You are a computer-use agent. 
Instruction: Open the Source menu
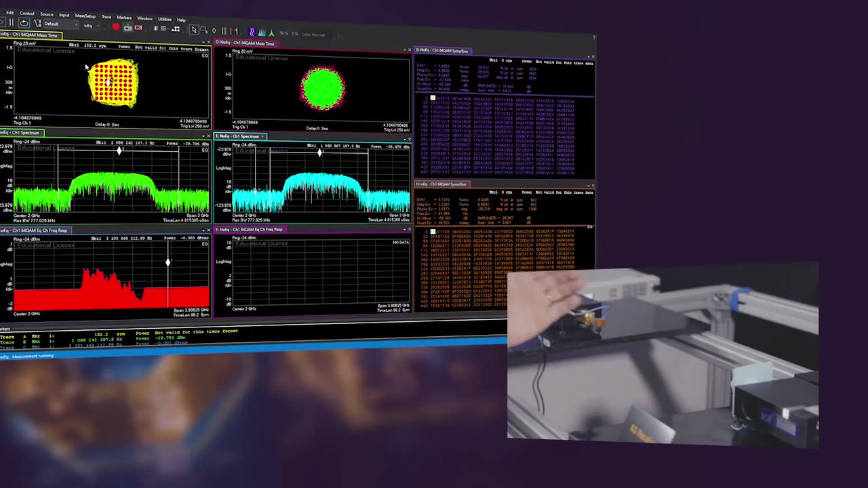(47, 14)
